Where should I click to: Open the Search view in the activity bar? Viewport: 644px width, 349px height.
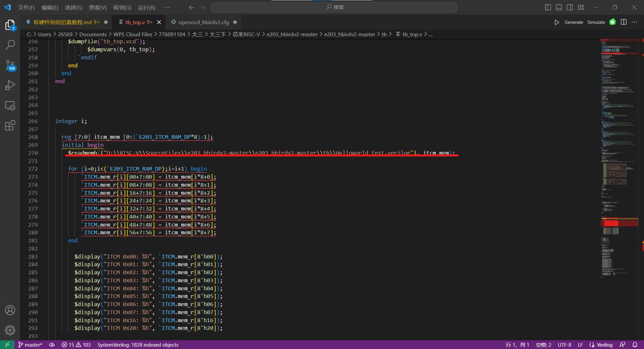(10, 45)
